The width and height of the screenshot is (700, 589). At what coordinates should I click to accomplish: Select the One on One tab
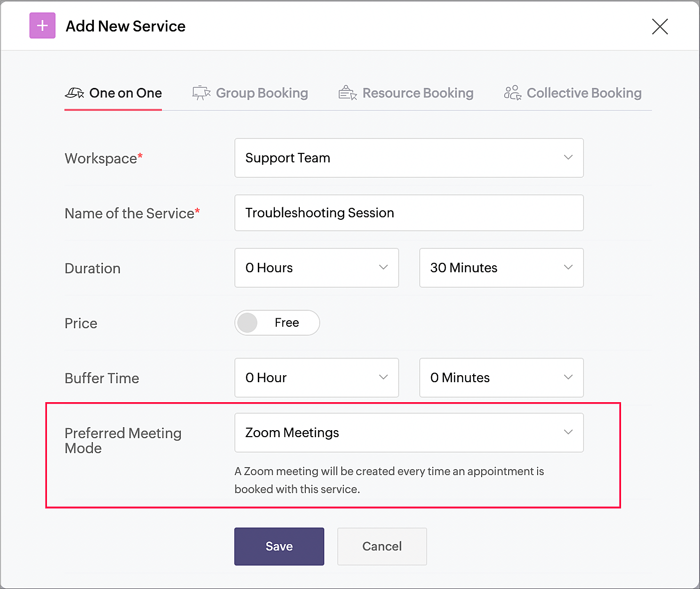113,93
